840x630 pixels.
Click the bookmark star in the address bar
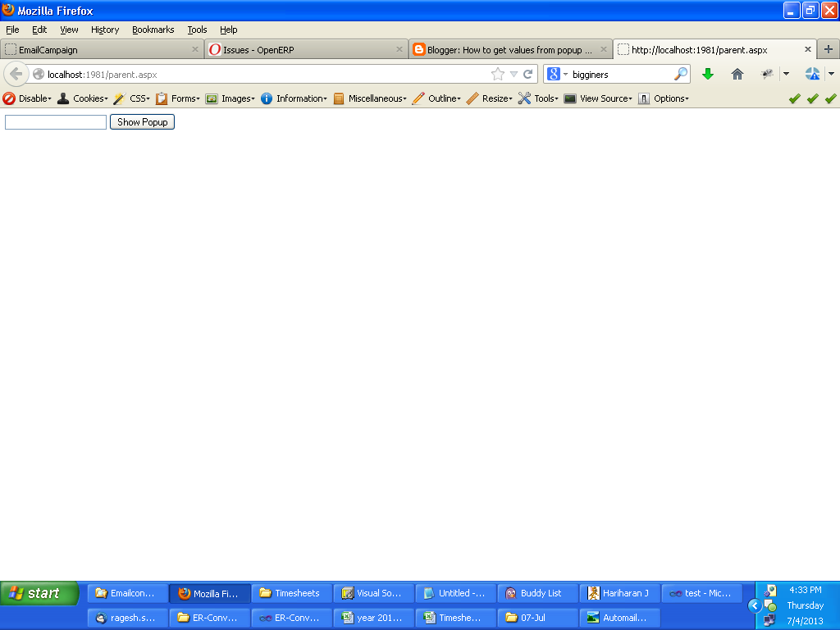498,73
